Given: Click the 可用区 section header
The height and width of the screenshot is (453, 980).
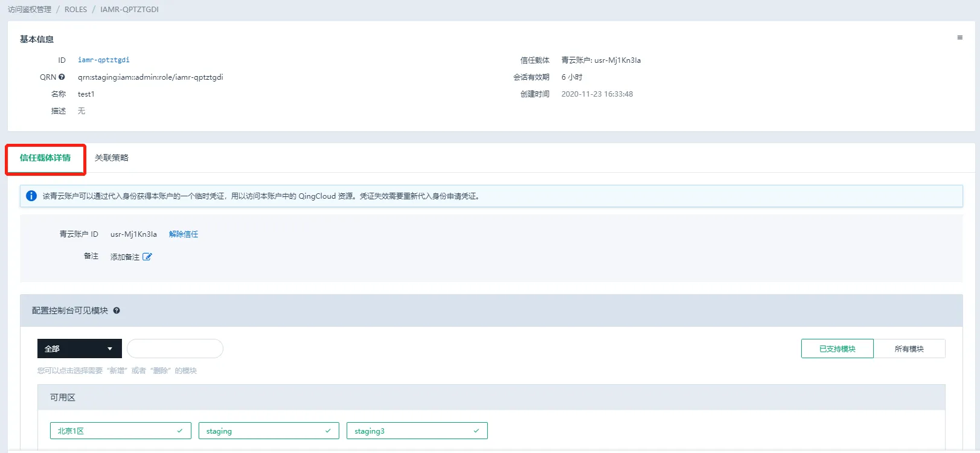Looking at the screenshot, I should coord(63,397).
